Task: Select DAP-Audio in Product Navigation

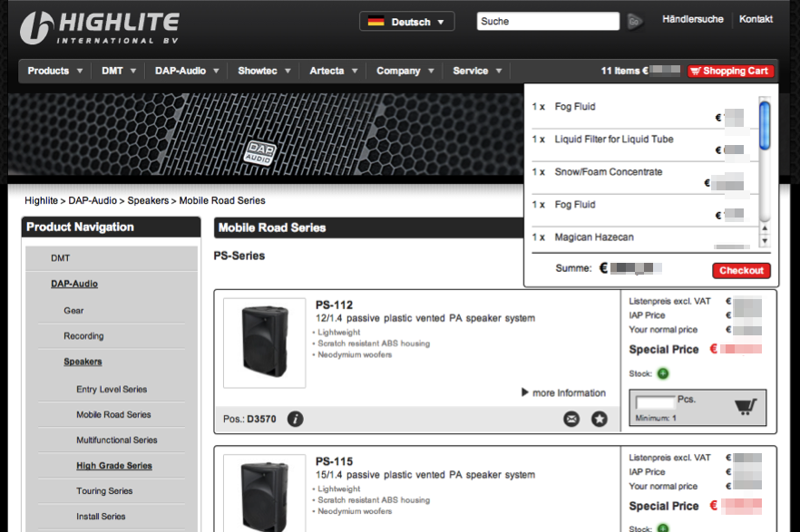Action: pyautogui.click(x=74, y=284)
